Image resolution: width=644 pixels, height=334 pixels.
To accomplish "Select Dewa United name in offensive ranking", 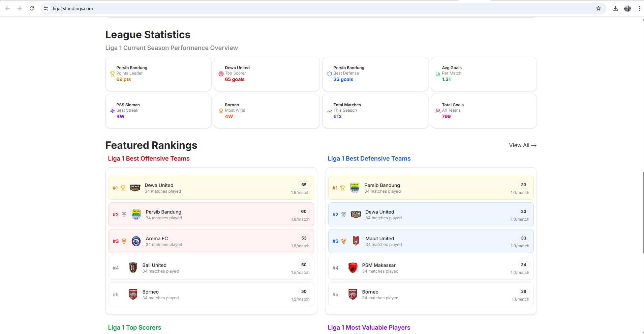I will (x=159, y=185).
